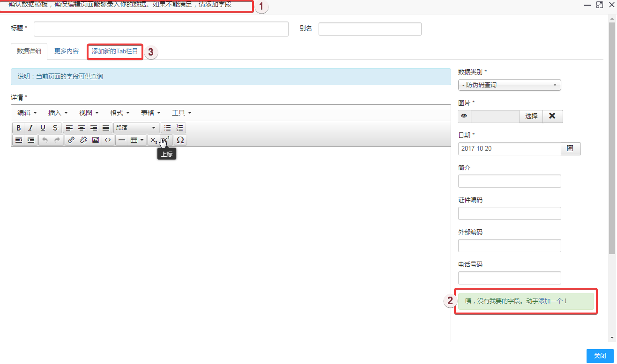Open the 工具 menu
Screen dimensions: 617x364
pyautogui.click(x=182, y=113)
